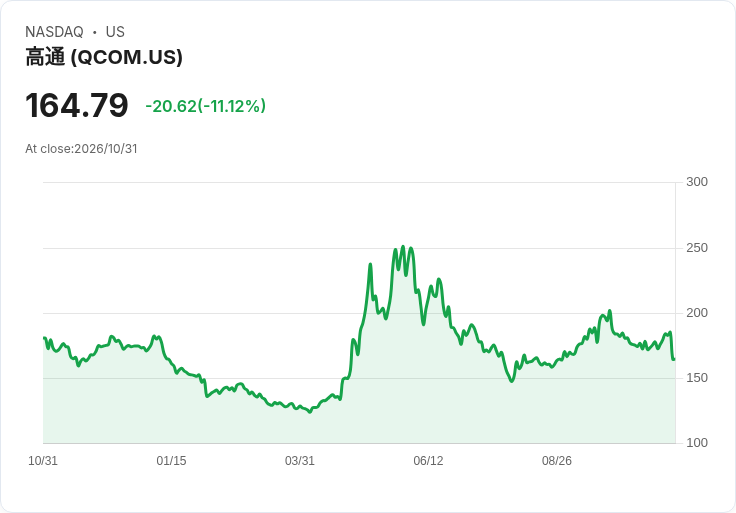Click the 100 value on y-axis

697,443
